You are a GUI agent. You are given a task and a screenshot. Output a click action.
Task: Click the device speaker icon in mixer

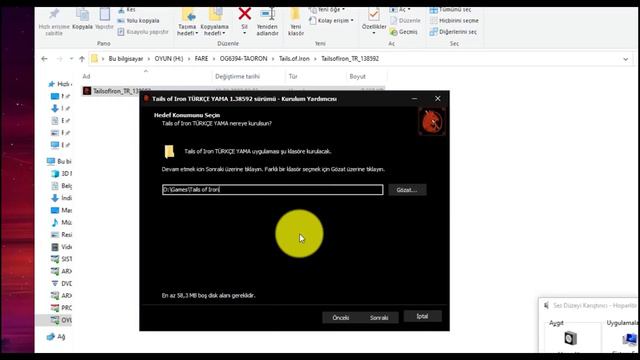(570, 338)
